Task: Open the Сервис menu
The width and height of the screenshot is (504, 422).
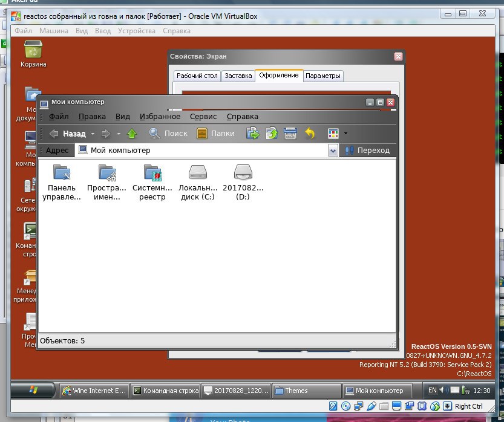Action: click(x=203, y=117)
